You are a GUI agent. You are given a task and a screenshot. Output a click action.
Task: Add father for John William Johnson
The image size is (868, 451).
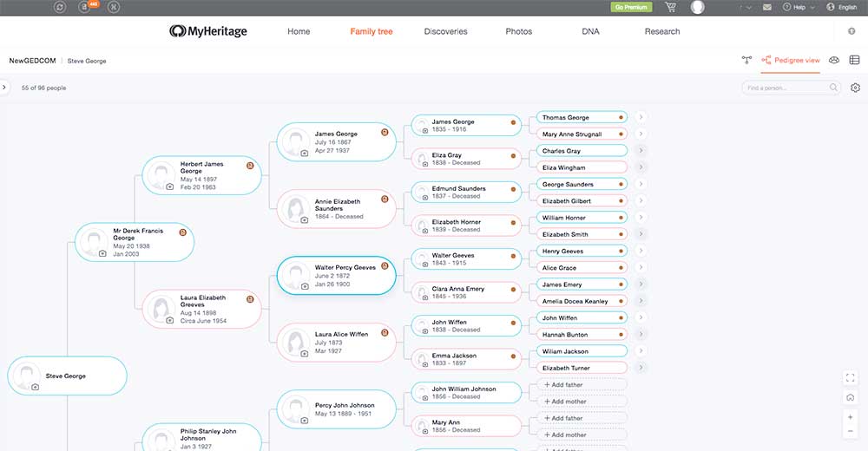582,384
